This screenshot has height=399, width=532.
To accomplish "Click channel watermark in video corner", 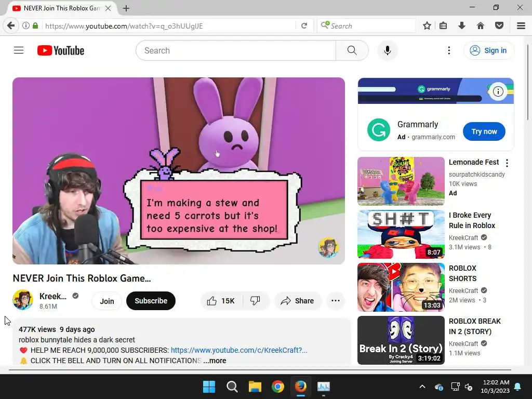I will point(328,247).
